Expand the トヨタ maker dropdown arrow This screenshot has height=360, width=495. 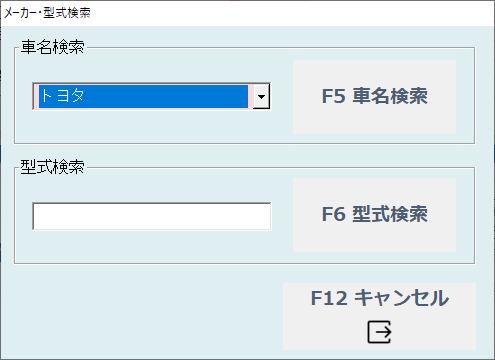tap(261, 97)
